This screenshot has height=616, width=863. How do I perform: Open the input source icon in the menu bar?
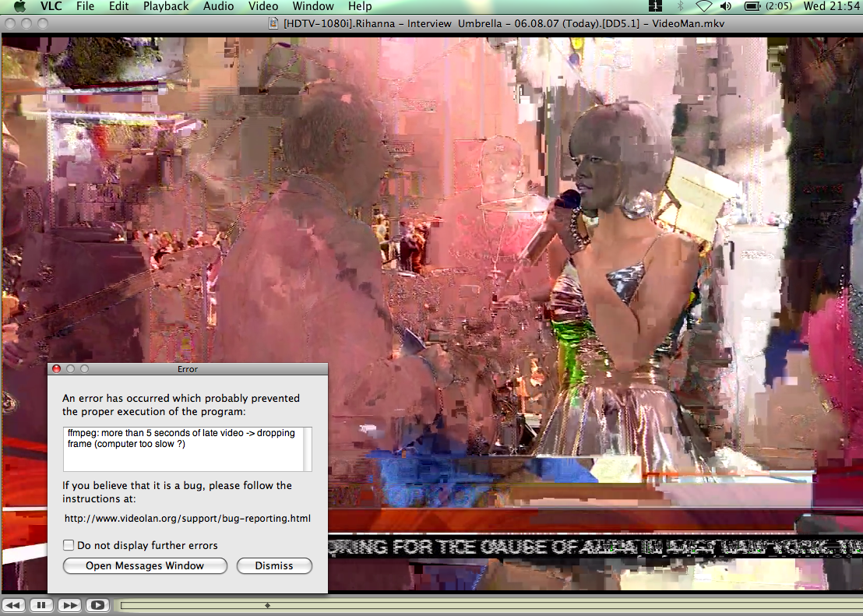pyautogui.click(x=655, y=6)
